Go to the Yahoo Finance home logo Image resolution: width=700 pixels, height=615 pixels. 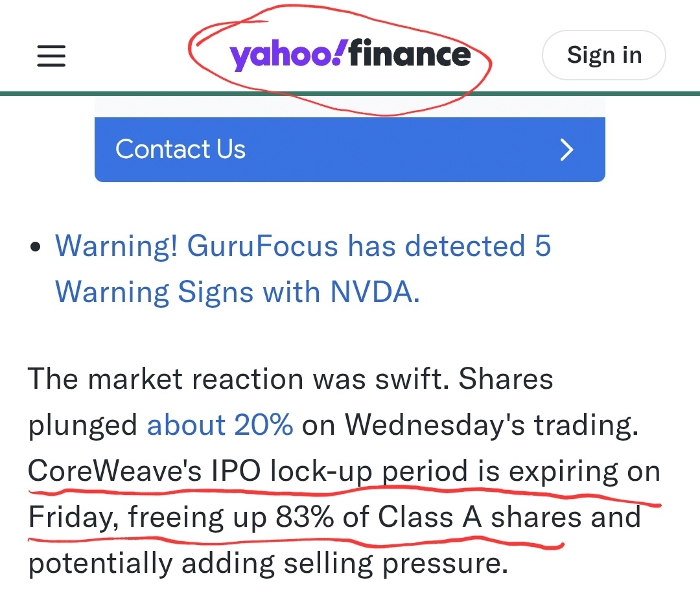(351, 54)
